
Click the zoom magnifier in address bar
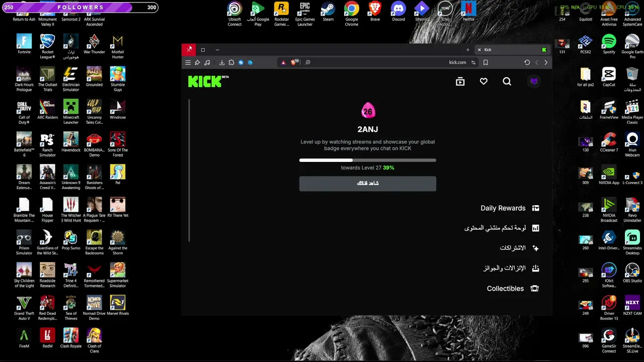pos(307,62)
